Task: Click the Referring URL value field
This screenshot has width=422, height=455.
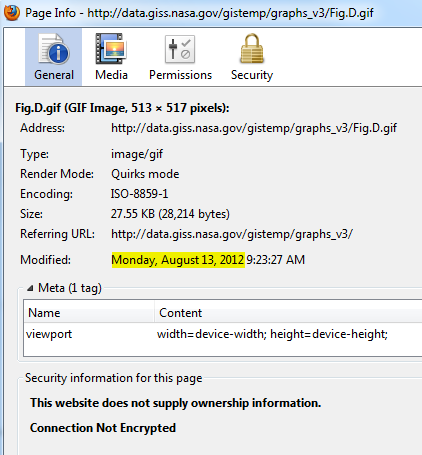Action: click(232, 234)
